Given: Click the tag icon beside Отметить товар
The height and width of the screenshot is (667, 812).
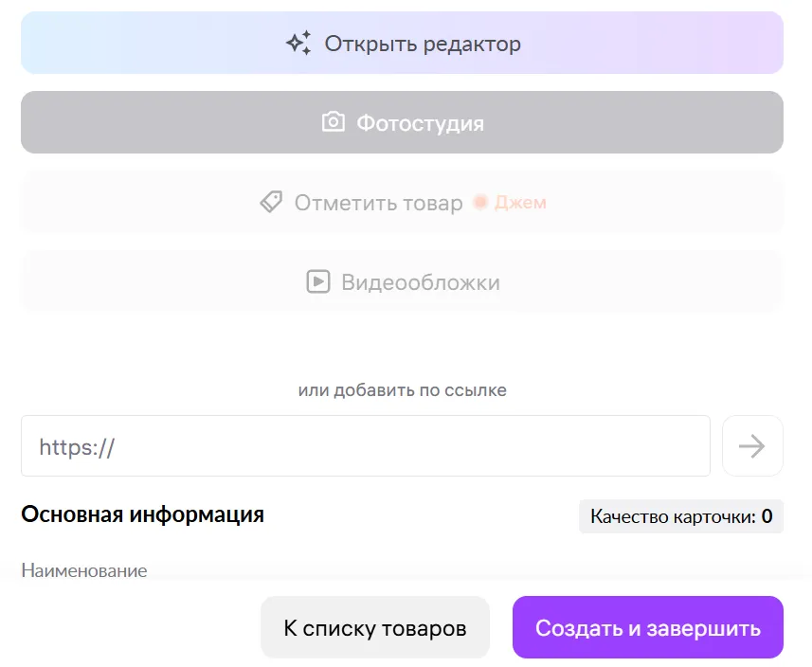Looking at the screenshot, I should coord(271,203).
